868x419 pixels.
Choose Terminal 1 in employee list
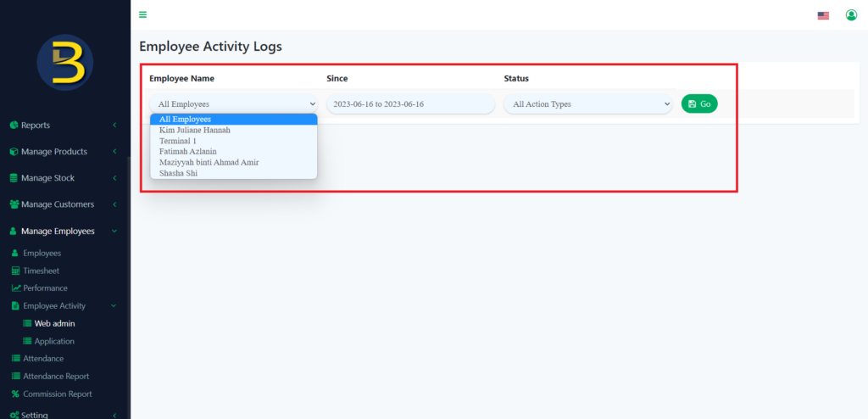tap(178, 141)
